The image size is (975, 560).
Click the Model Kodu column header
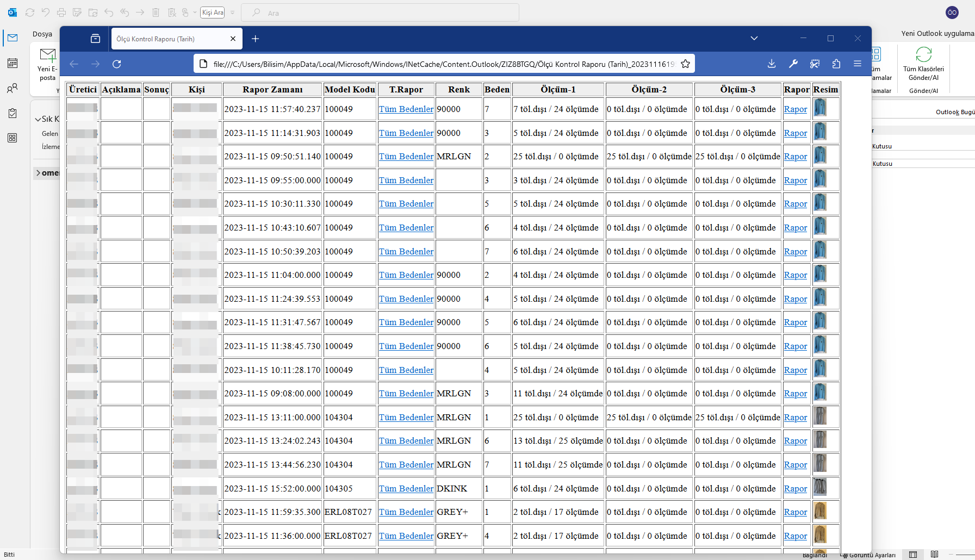click(x=350, y=90)
